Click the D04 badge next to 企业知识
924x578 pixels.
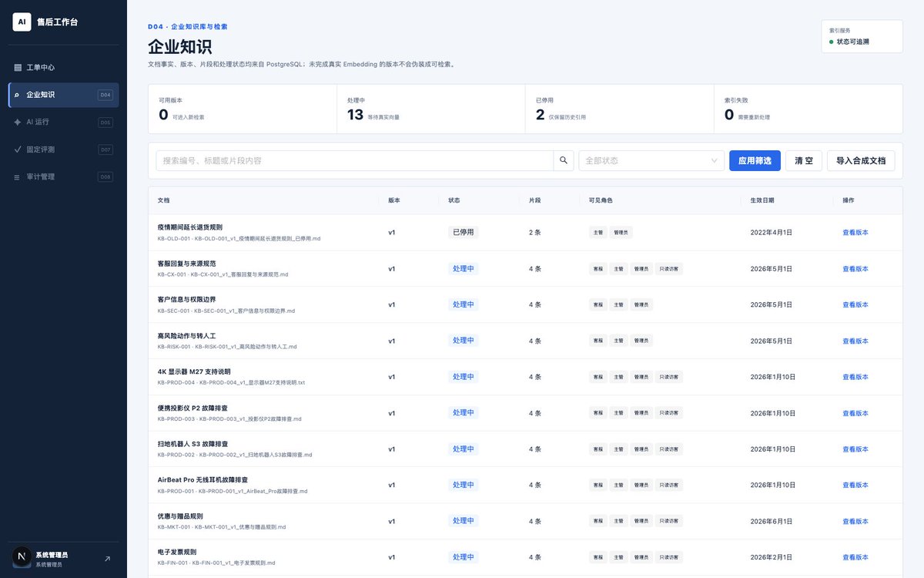(x=105, y=95)
